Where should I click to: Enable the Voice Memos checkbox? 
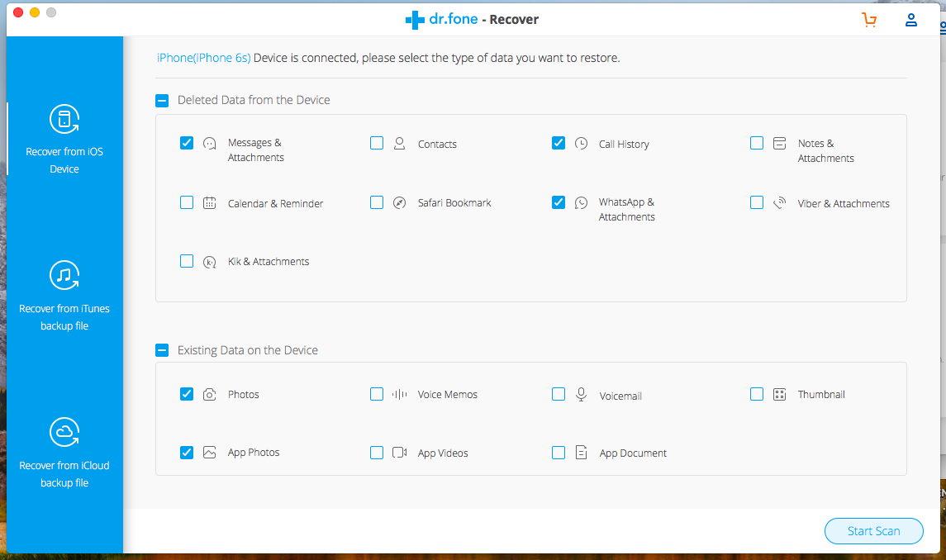coord(377,394)
